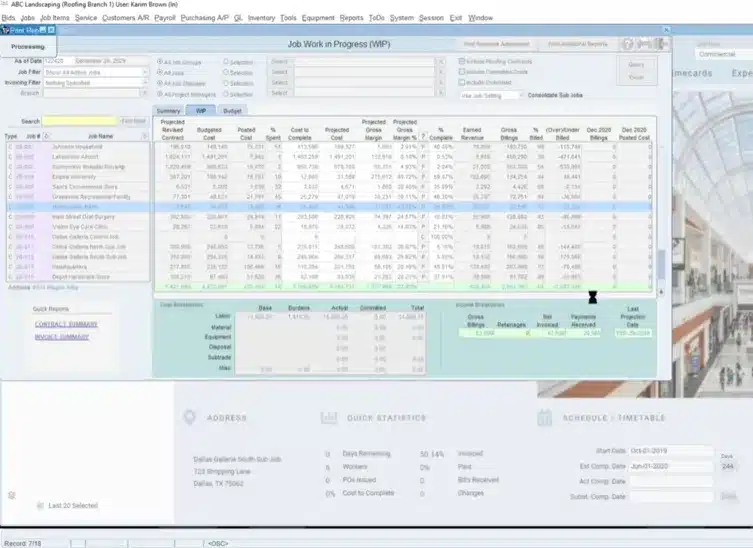Open the Payroll menu
Viewport: 753px width, 548px height.
click(164, 18)
